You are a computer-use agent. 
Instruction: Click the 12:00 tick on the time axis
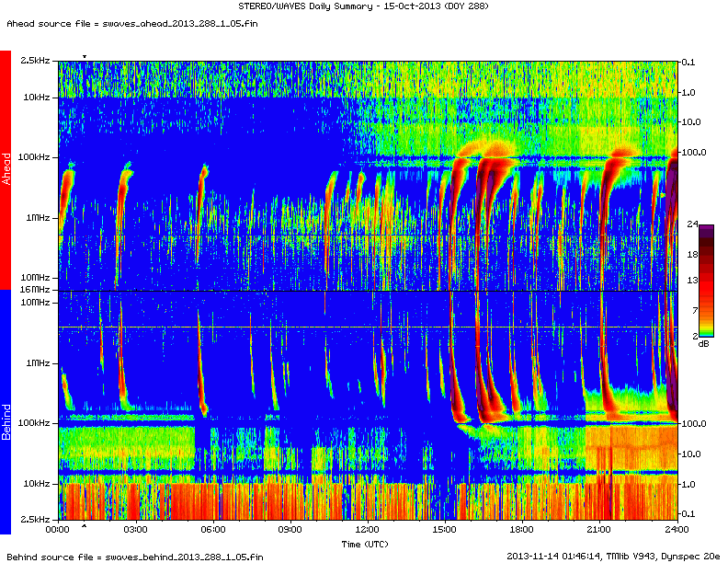click(368, 531)
